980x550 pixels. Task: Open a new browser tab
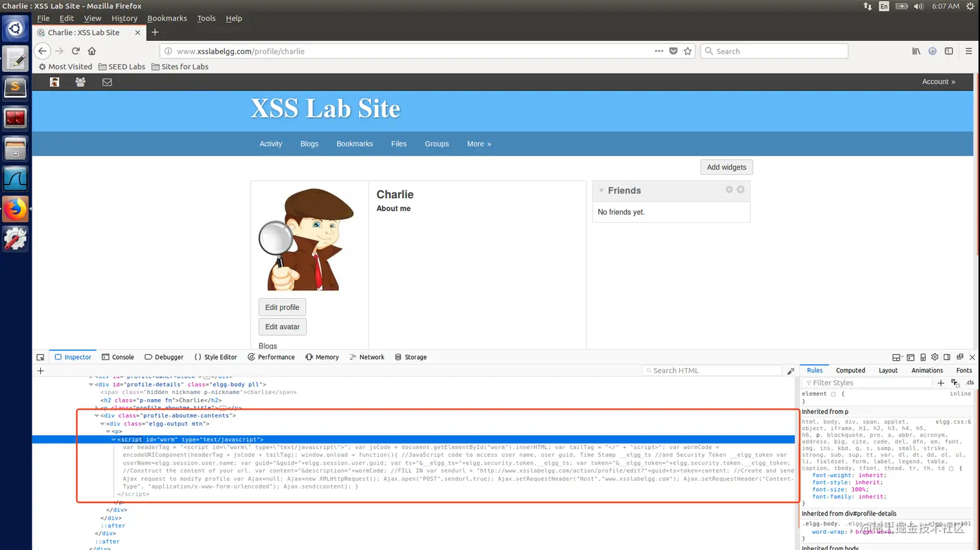coord(155,32)
